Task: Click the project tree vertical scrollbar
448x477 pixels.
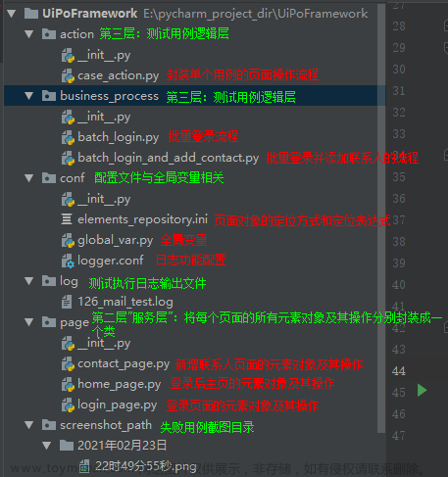Action: (x=381, y=218)
